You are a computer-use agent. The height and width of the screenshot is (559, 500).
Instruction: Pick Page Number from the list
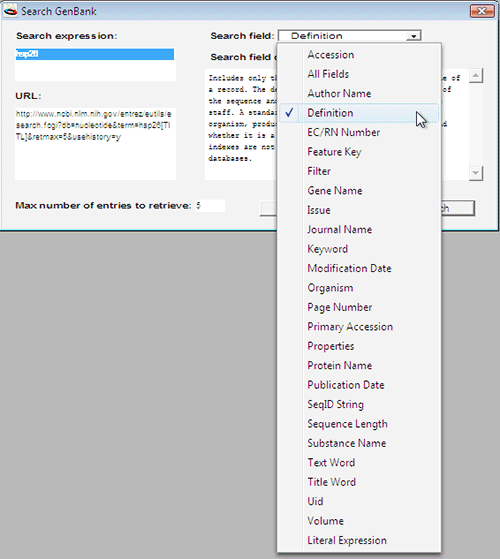point(359,307)
